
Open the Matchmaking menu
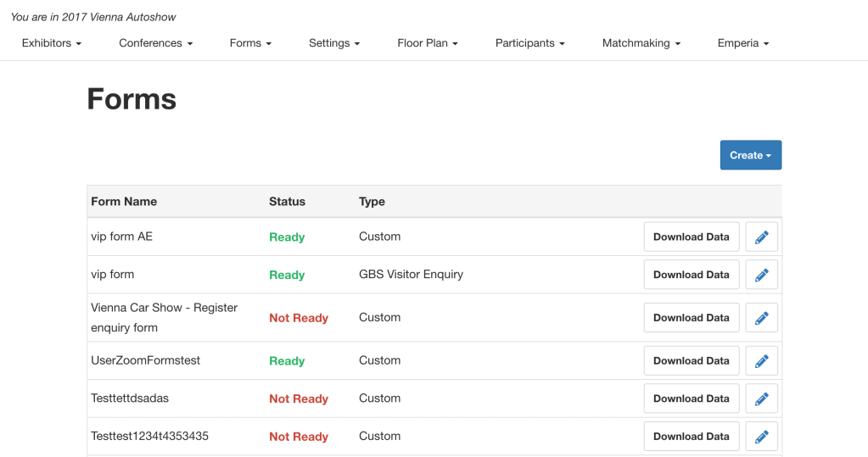(641, 43)
